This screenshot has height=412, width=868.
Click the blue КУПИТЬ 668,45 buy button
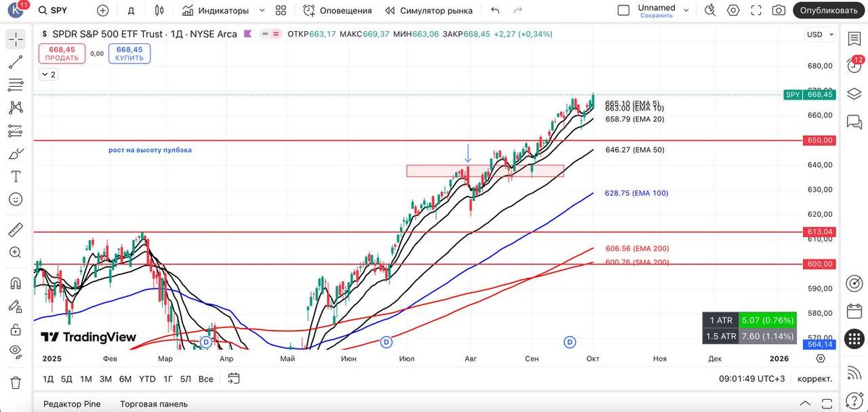pyautogui.click(x=129, y=53)
